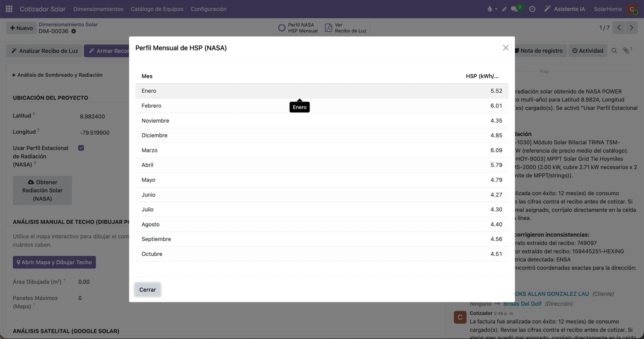Screen dimensions: 644x339
Task: Click the Nota de registro button
Action: [x=539, y=51]
